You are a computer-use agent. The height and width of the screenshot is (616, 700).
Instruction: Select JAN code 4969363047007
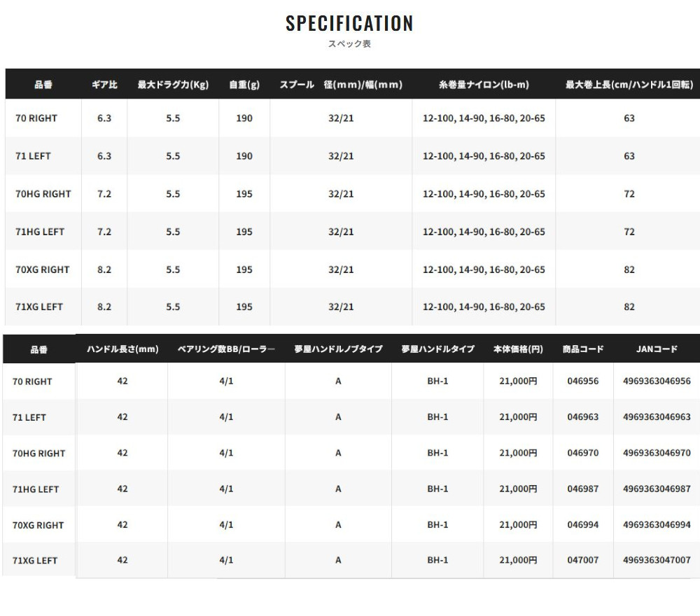pyautogui.click(x=657, y=560)
